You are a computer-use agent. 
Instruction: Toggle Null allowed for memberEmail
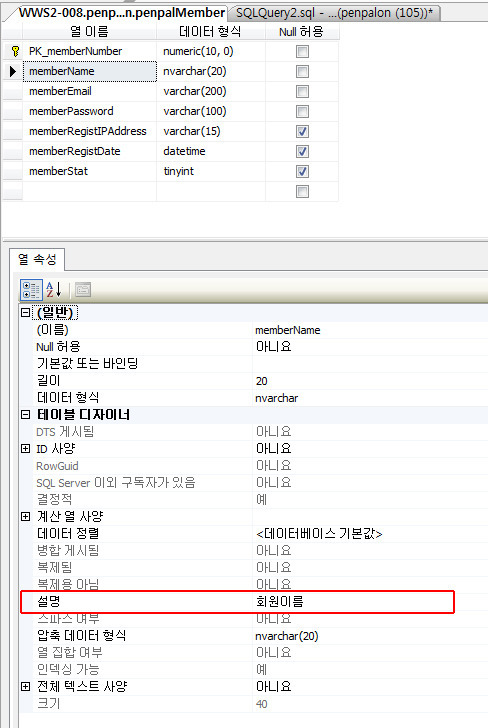pyautogui.click(x=302, y=91)
